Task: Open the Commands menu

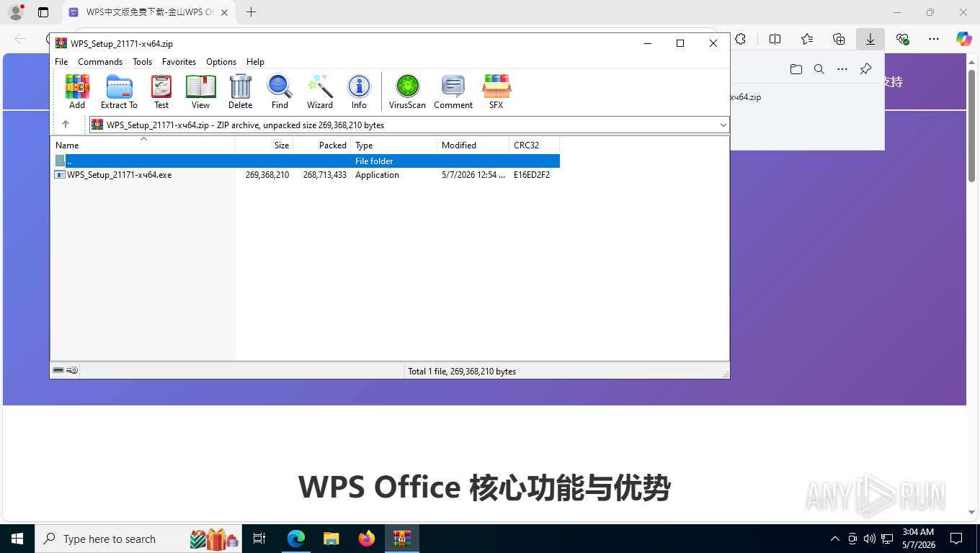Action: (100, 62)
